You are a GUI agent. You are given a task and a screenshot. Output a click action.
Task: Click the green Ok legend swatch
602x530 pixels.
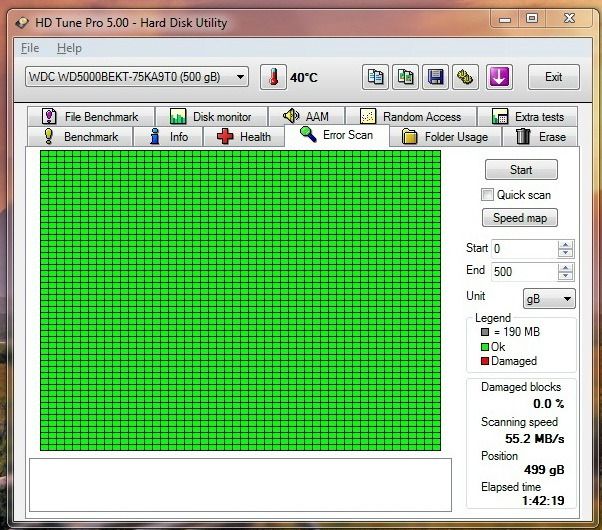pos(485,347)
